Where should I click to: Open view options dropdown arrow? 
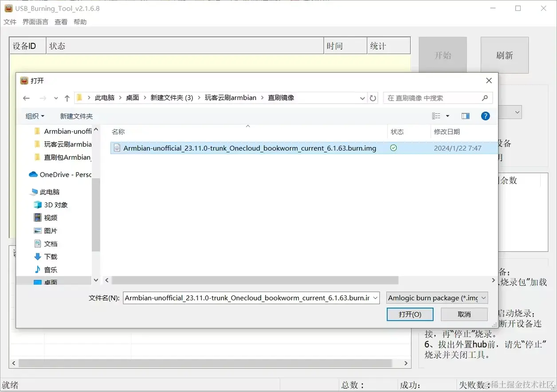447,116
